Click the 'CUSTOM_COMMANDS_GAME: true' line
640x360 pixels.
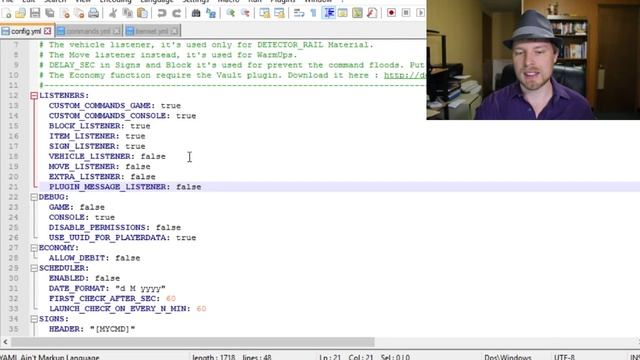(x=115, y=106)
